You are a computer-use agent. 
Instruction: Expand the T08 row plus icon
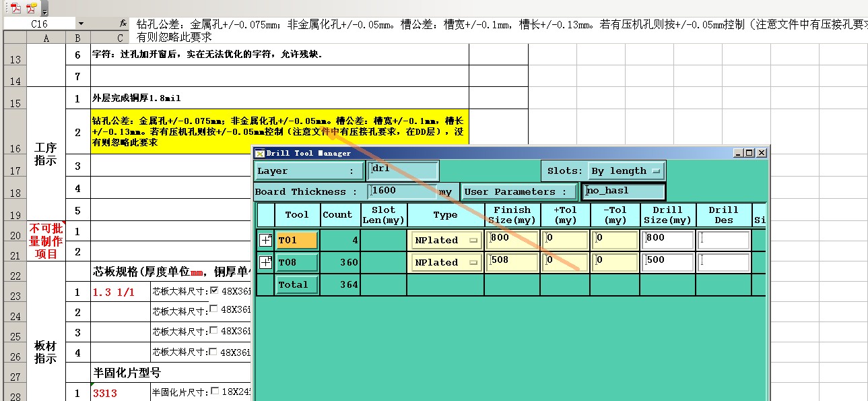(266, 263)
